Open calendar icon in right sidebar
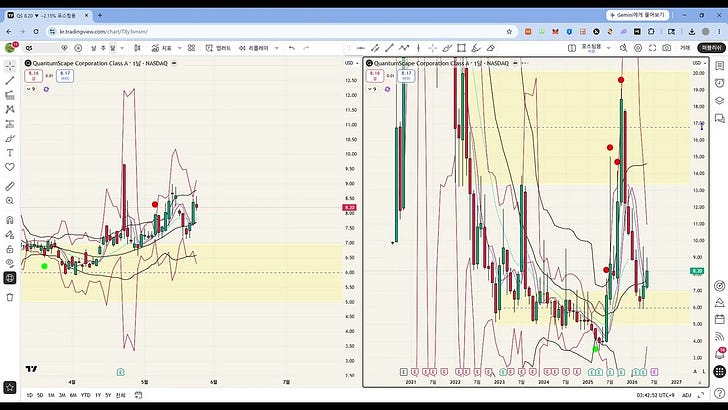 [720, 319]
